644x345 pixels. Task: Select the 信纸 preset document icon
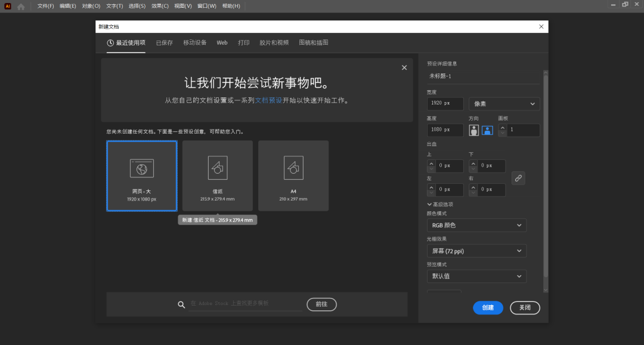click(217, 168)
